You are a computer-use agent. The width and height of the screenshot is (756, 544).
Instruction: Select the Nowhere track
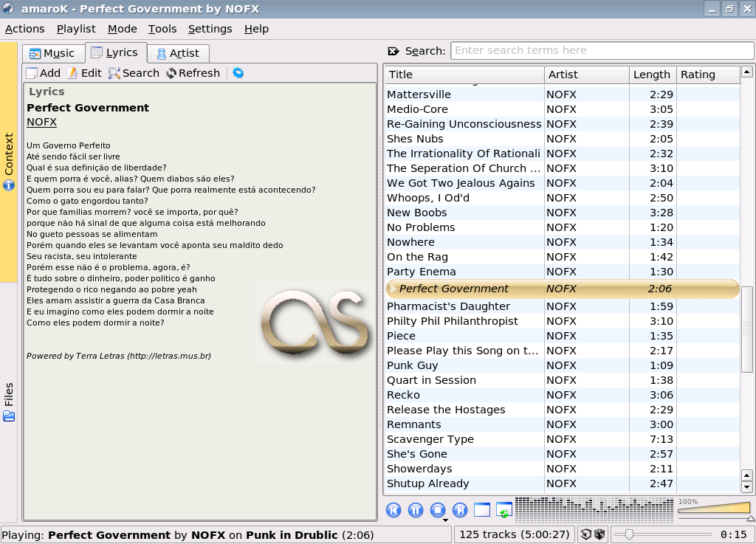click(562, 242)
